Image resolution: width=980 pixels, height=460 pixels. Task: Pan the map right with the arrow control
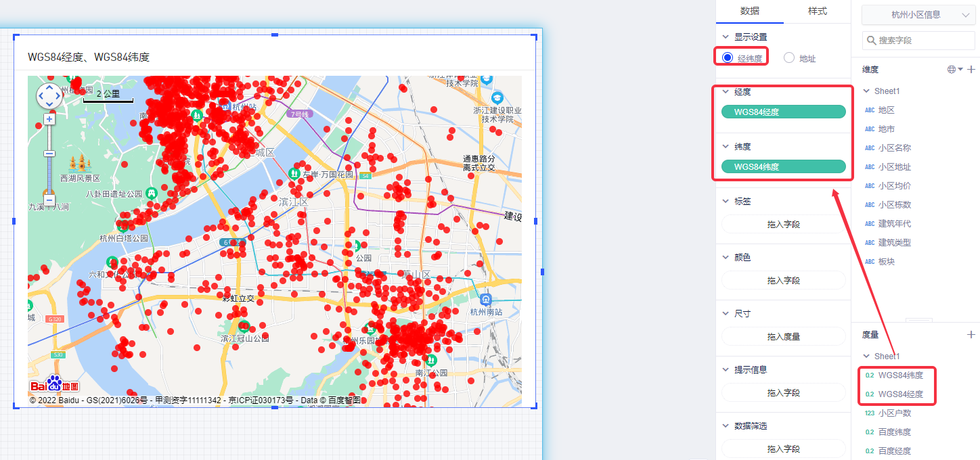[59, 97]
